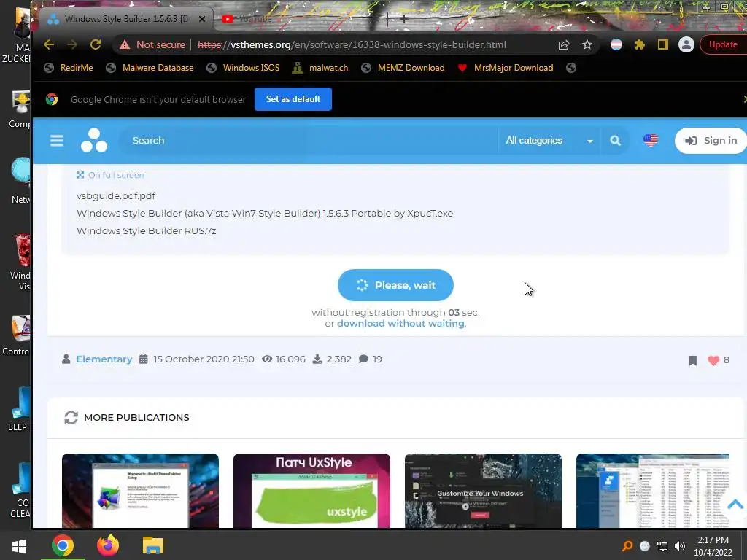The image size is (747, 560).
Task: Like the publication with the heart icon
Action: point(713,360)
